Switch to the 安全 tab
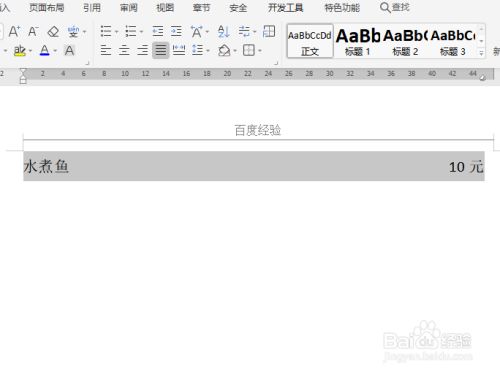This screenshot has width=500, height=374. (238, 7)
